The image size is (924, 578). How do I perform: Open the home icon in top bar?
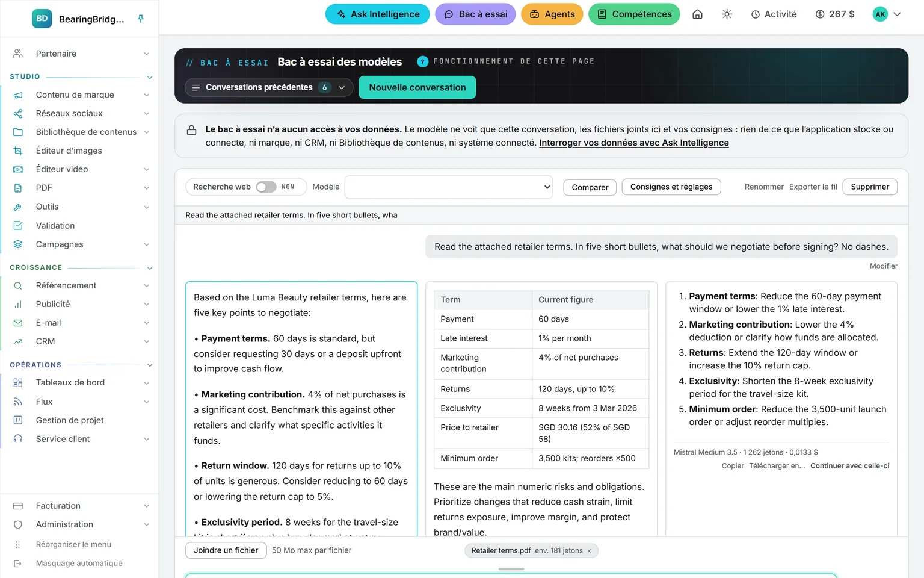click(x=697, y=14)
